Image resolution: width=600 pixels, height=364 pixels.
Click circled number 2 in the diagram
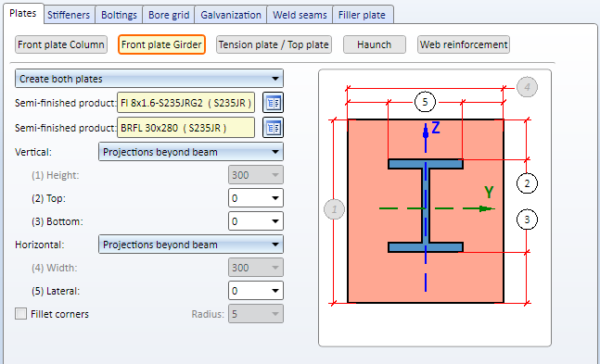(527, 183)
